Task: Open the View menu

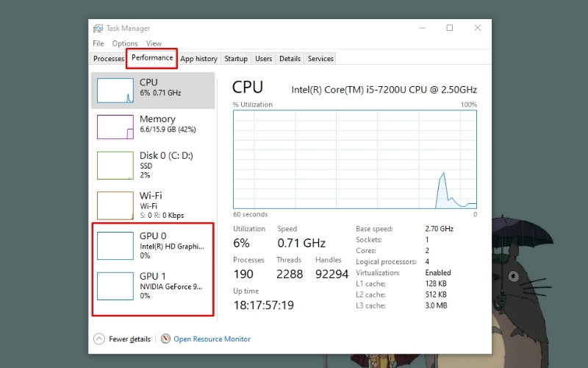Action: click(x=154, y=43)
